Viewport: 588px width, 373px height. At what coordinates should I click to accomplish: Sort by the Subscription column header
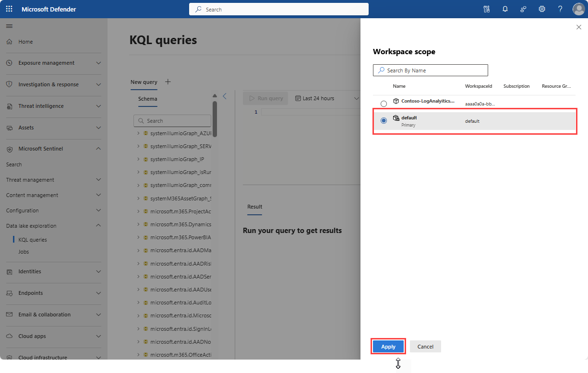click(516, 86)
